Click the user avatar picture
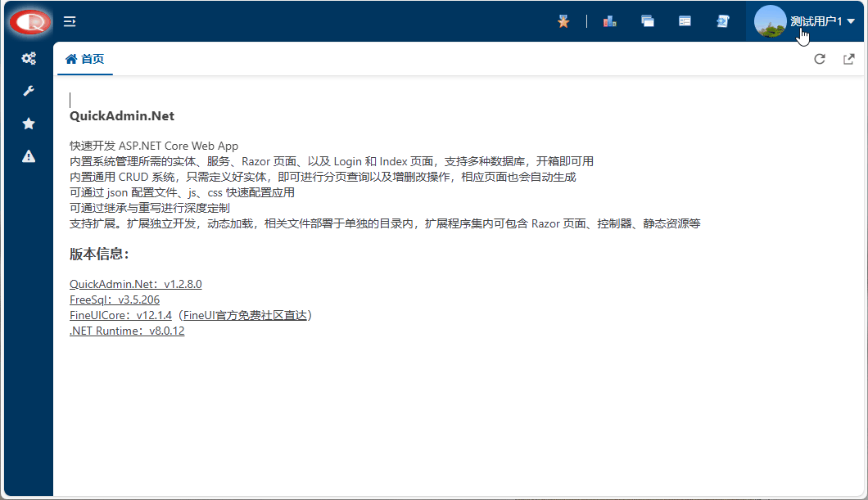The width and height of the screenshot is (868, 500). point(770,21)
